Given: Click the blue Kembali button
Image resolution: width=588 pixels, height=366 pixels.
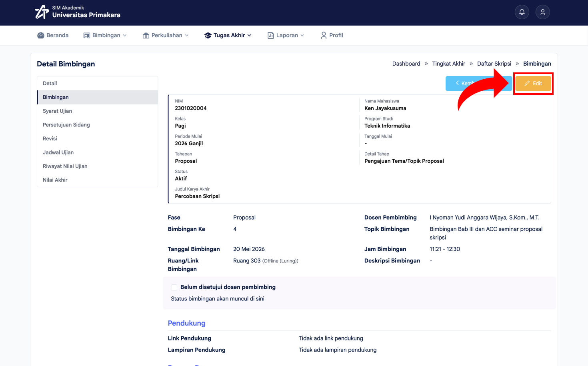Looking at the screenshot, I should (478, 83).
